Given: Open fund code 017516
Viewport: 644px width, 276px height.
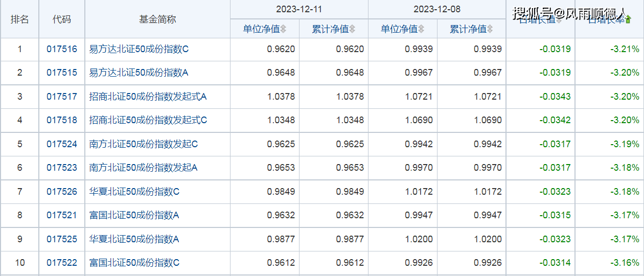Looking at the screenshot, I should click(62, 50).
